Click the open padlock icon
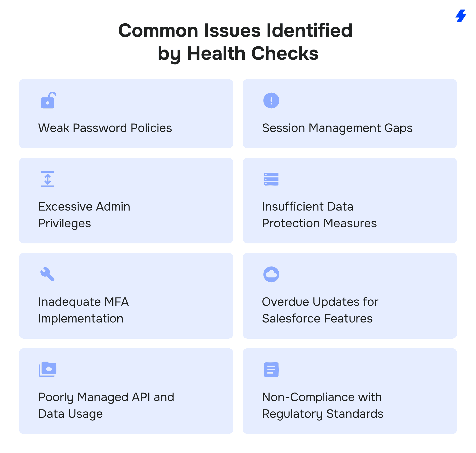This screenshot has height=453, width=476. point(49,101)
